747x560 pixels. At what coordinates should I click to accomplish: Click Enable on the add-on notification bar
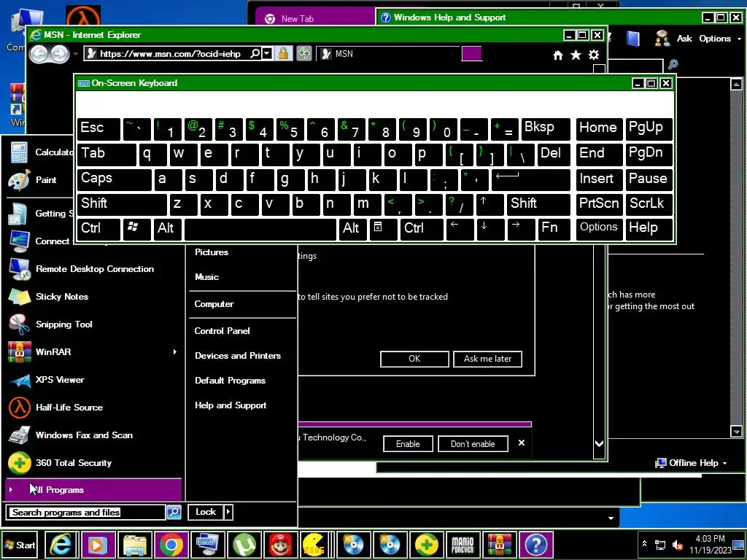click(408, 444)
